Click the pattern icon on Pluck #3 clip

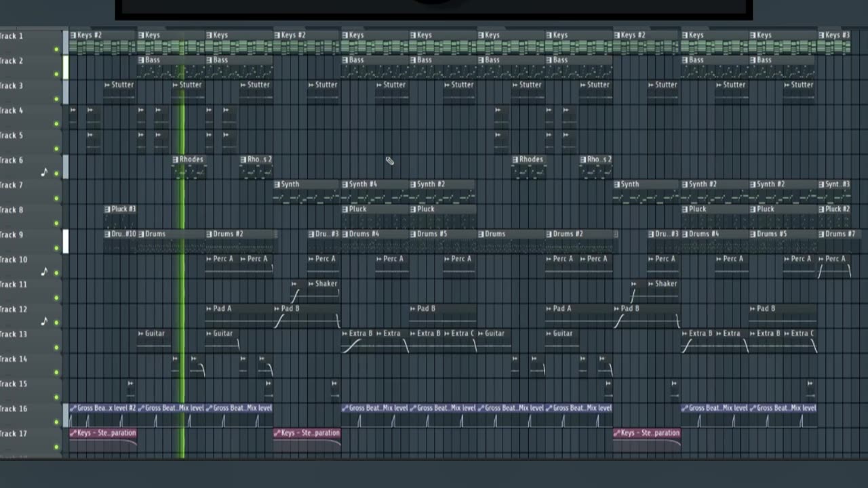(x=107, y=209)
